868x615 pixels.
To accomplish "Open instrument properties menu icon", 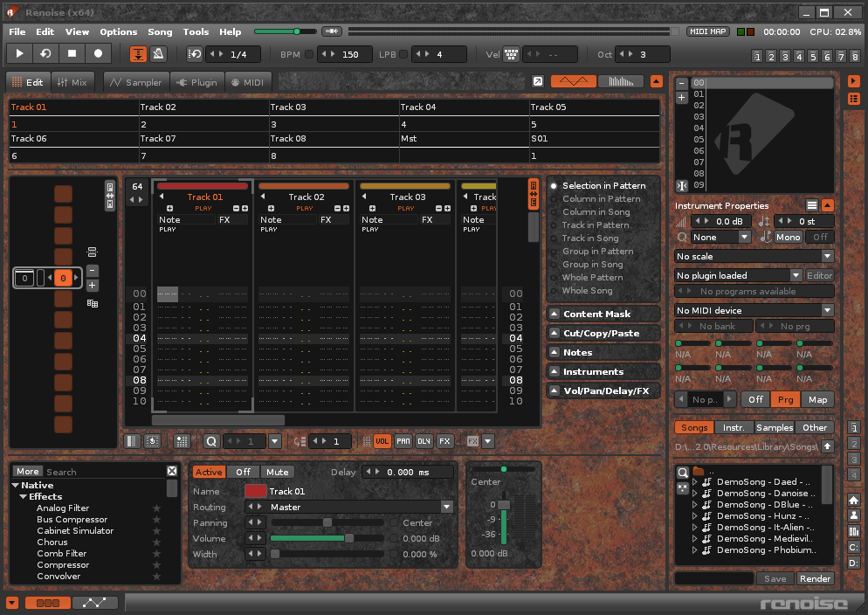I will pos(811,205).
